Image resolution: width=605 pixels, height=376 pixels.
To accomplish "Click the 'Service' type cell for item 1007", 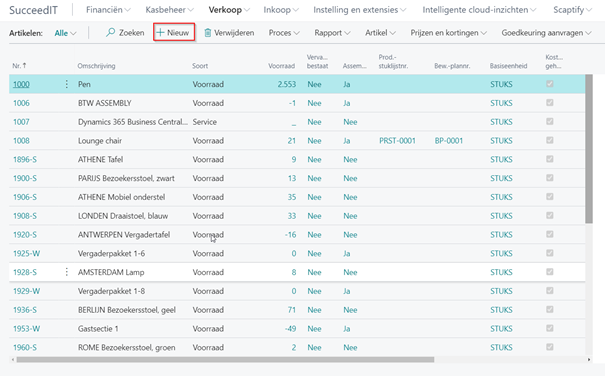I will tap(204, 122).
